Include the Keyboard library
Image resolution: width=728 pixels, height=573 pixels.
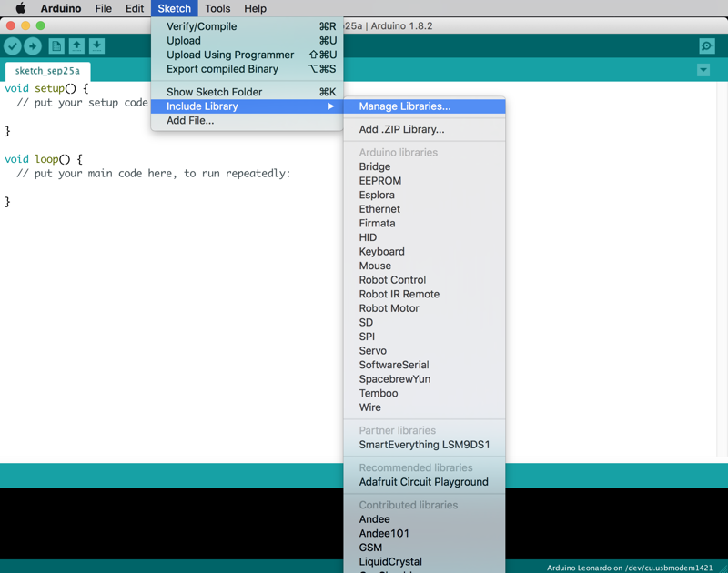click(x=424, y=251)
